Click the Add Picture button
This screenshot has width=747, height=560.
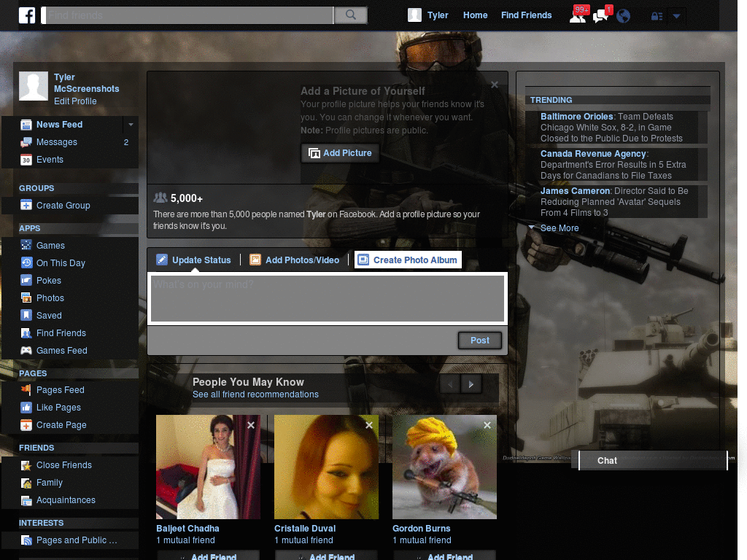coord(340,153)
